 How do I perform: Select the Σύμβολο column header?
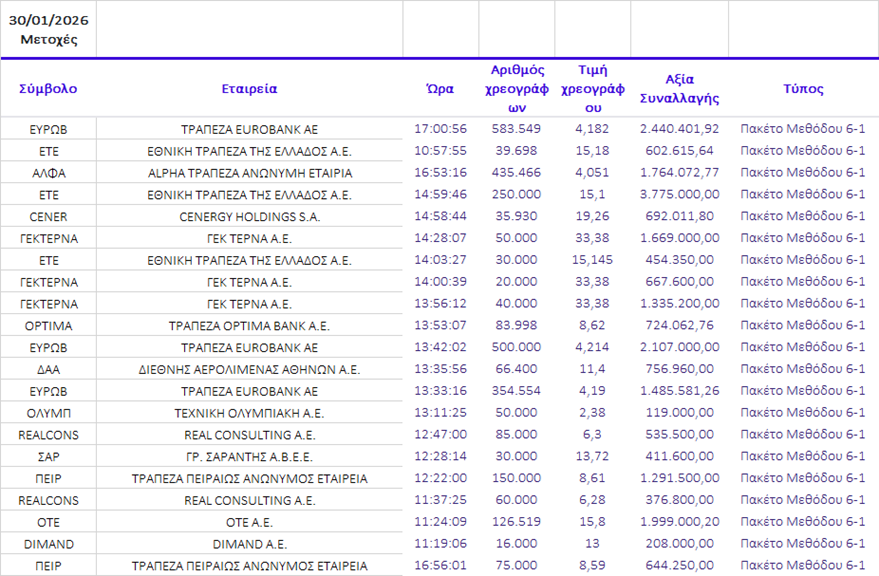click(x=48, y=89)
